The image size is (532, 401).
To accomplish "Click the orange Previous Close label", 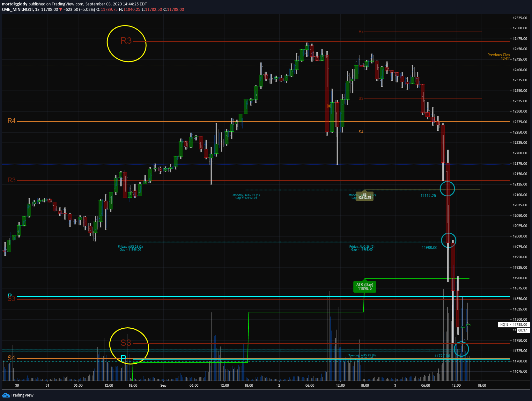I will click(x=499, y=55).
